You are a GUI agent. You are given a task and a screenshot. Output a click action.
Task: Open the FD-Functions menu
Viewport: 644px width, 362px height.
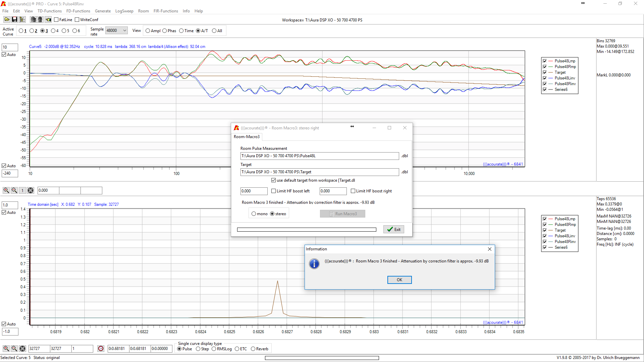tap(78, 11)
